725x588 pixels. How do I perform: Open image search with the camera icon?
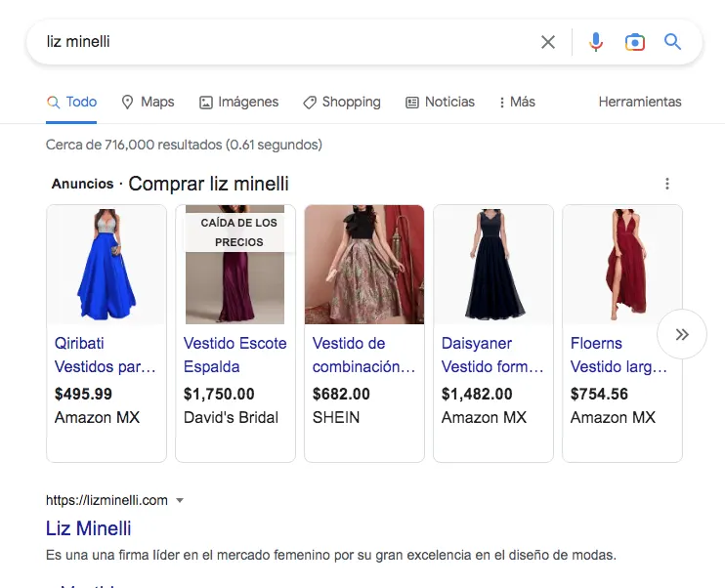click(635, 42)
